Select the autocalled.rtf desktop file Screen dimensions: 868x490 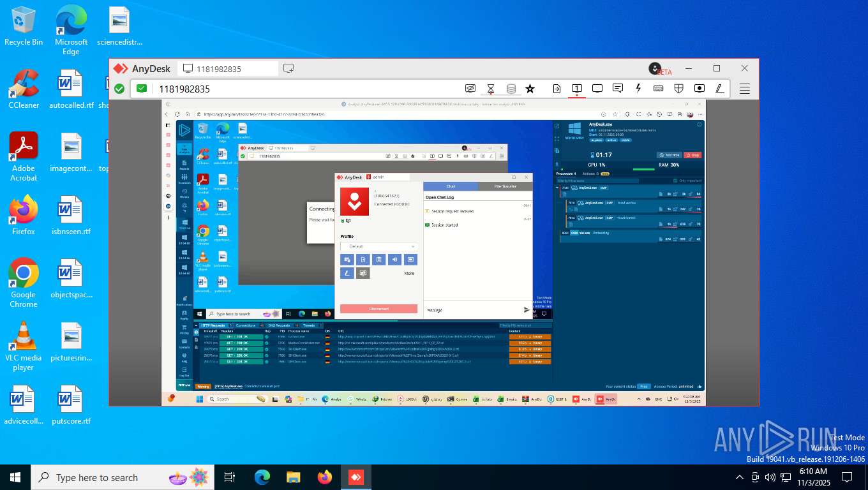[71, 89]
